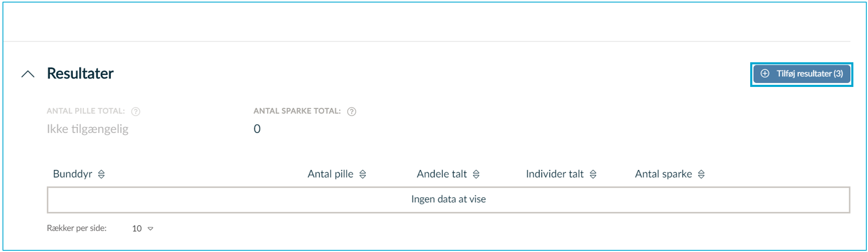Click the Antal pille column header text
868x252 pixels.
pos(330,174)
